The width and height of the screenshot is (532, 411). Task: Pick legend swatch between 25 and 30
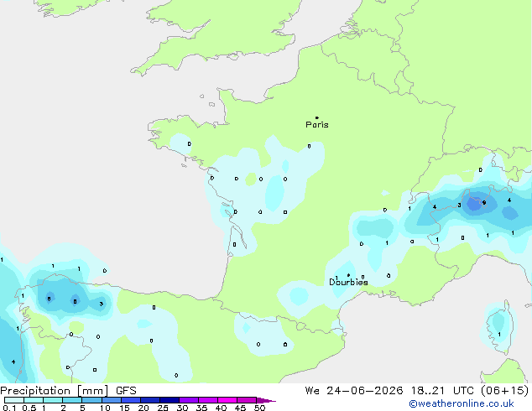click(170, 400)
